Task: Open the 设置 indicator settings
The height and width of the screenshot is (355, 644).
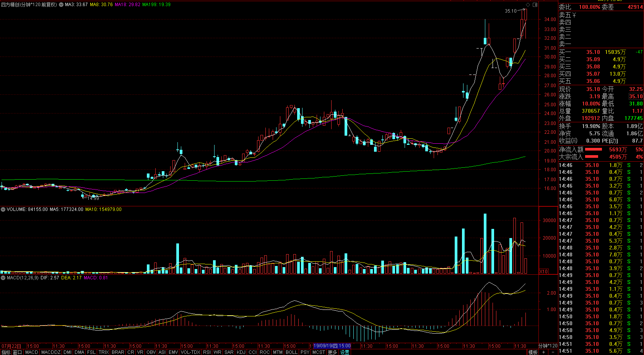Action: click(345, 352)
